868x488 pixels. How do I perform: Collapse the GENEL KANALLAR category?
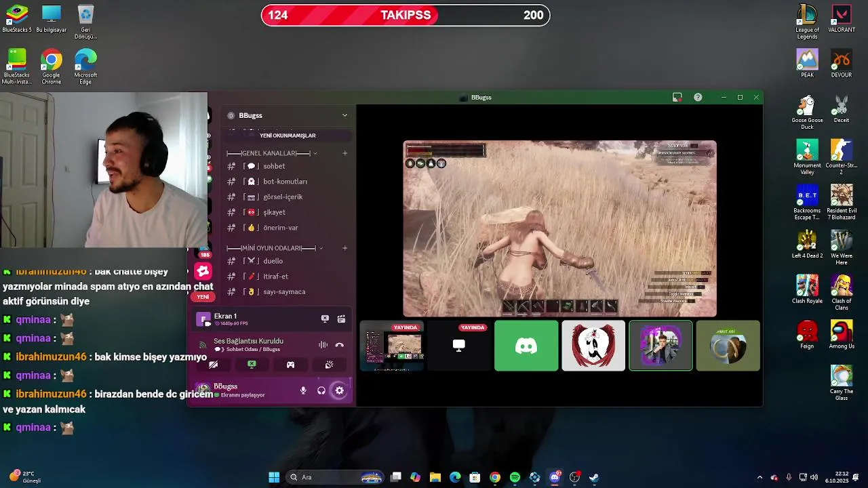[271, 153]
